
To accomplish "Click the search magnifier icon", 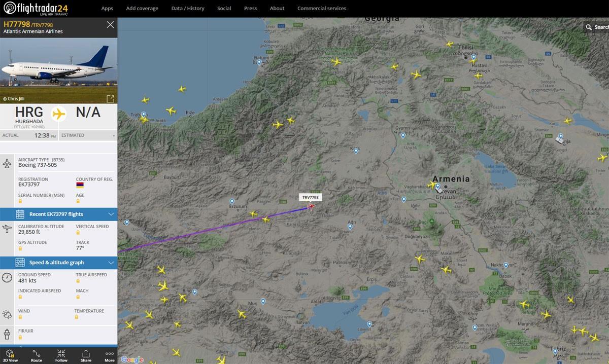I will point(589,27).
